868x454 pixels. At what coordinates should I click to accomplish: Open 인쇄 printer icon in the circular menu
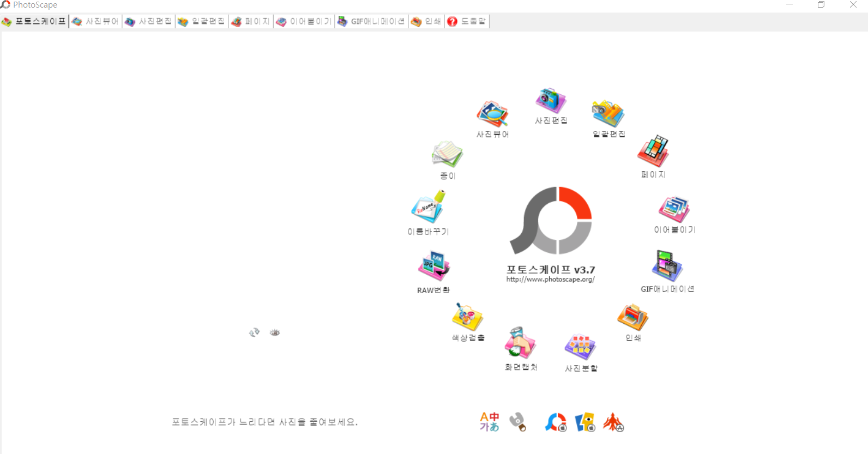pyautogui.click(x=632, y=317)
